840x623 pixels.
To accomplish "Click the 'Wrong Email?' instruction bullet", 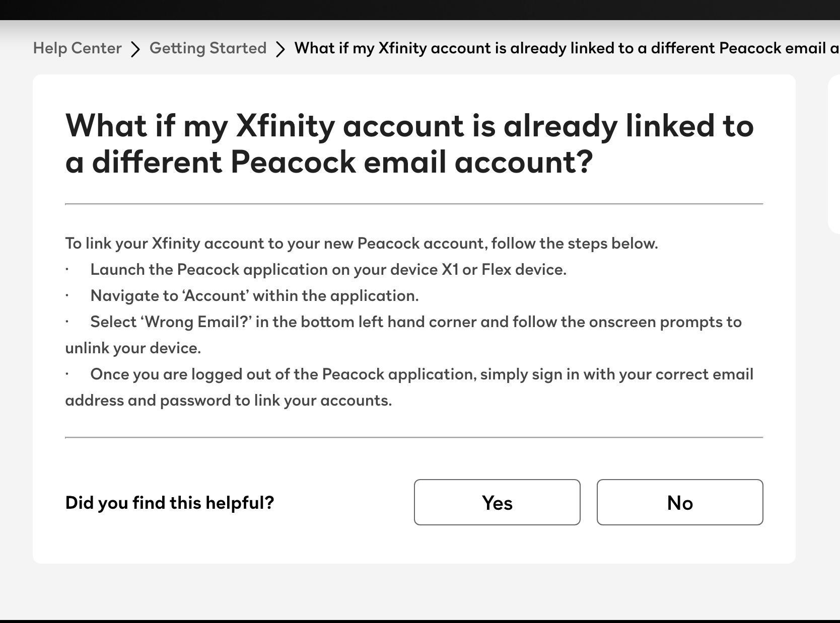I will [416, 322].
